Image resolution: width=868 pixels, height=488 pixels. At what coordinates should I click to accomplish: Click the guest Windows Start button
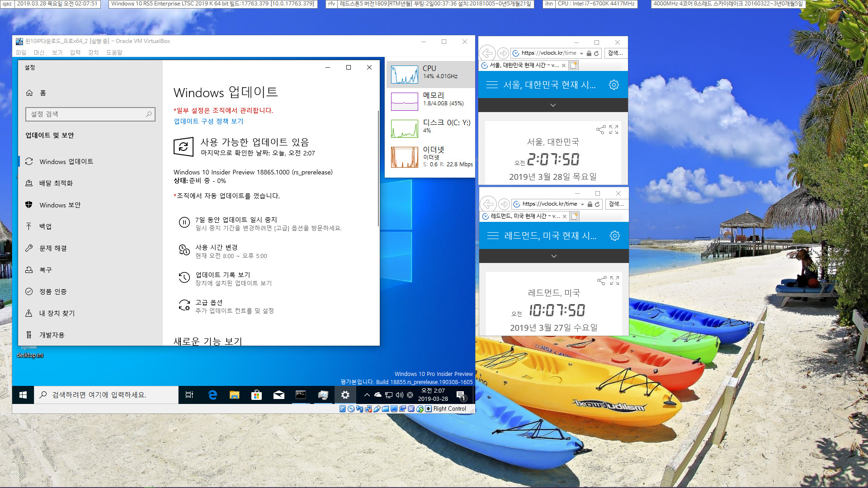[23, 395]
